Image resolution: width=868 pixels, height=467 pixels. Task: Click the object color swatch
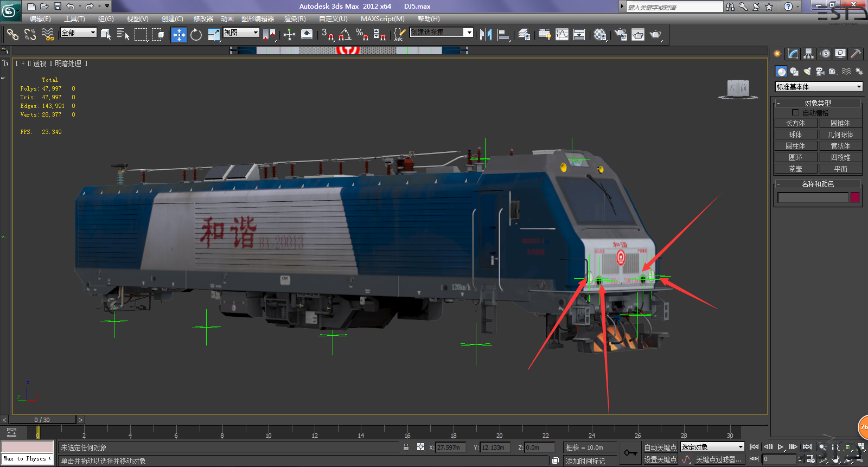pyautogui.click(x=855, y=197)
